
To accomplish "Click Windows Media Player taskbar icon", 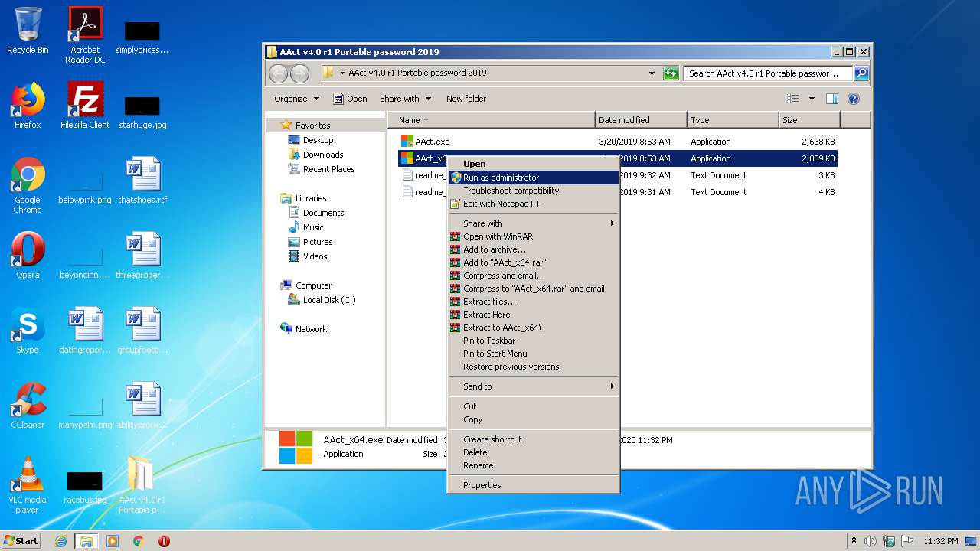I will coord(113,541).
